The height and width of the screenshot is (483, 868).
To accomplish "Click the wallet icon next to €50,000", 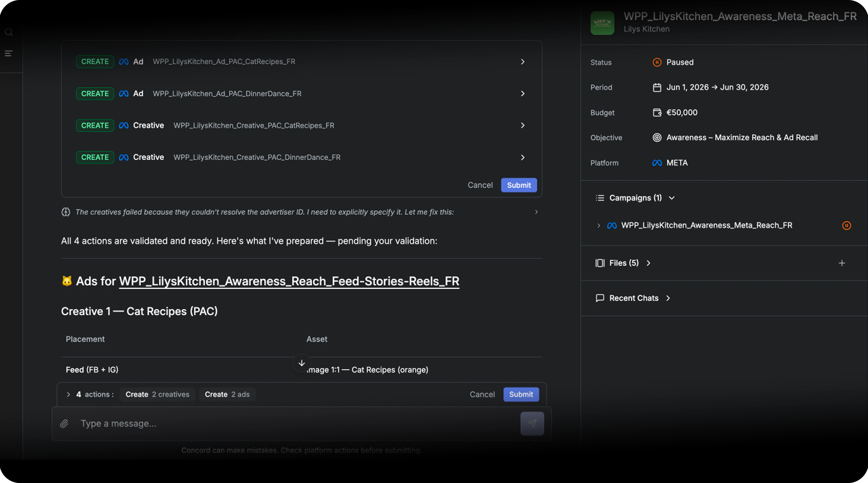I will tap(657, 113).
